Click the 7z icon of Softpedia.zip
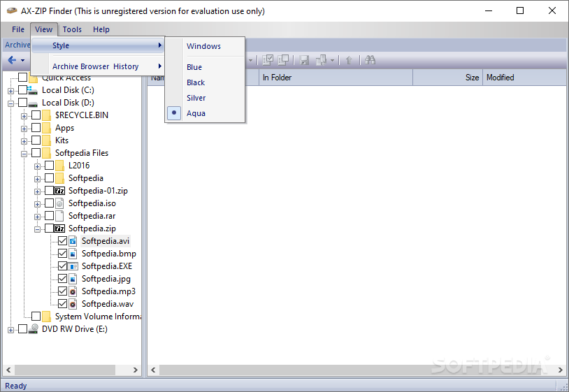This screenshot has width=569, height=392. 59,228
